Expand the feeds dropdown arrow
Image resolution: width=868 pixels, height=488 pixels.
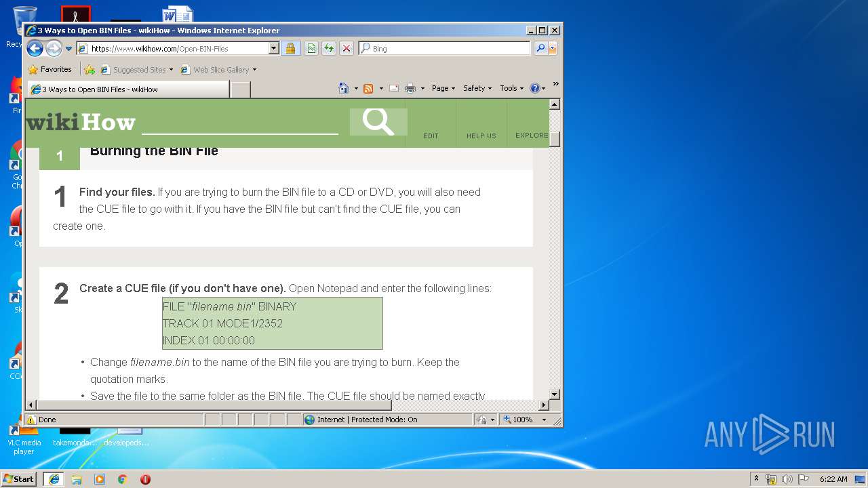click(x=381, y=88)
